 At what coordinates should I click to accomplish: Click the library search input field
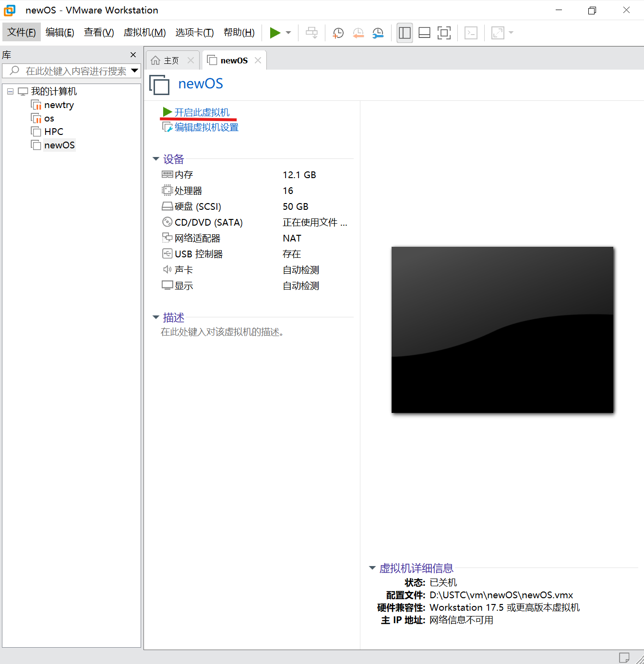click(x=72, y=71)
